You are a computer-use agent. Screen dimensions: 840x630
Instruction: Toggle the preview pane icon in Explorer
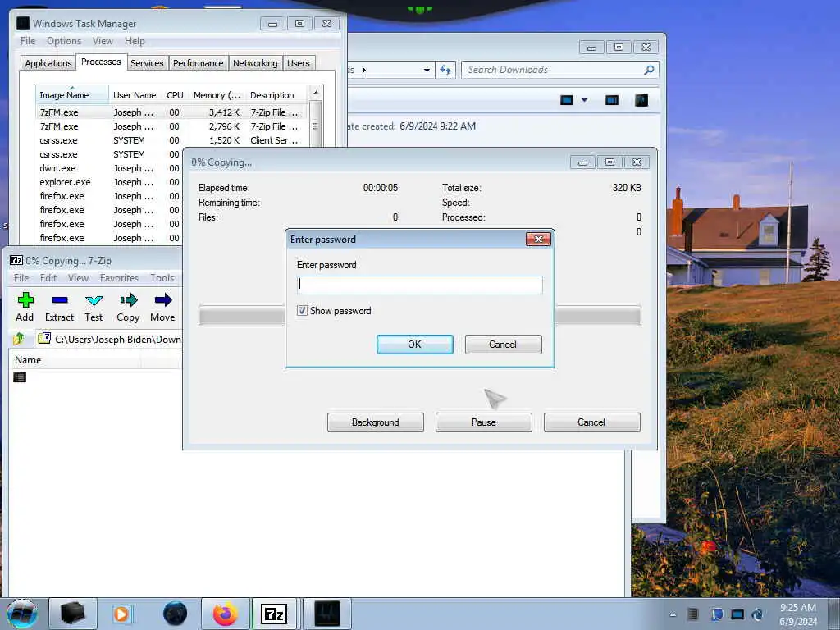(612, 100)
